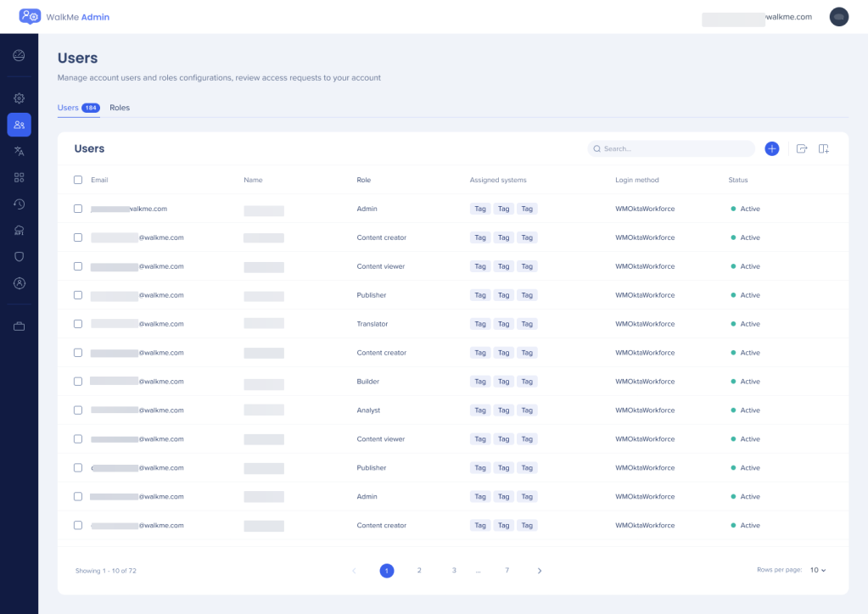
Task: Click the history clock icon in sidebar
Action: (x=19, y=204)
